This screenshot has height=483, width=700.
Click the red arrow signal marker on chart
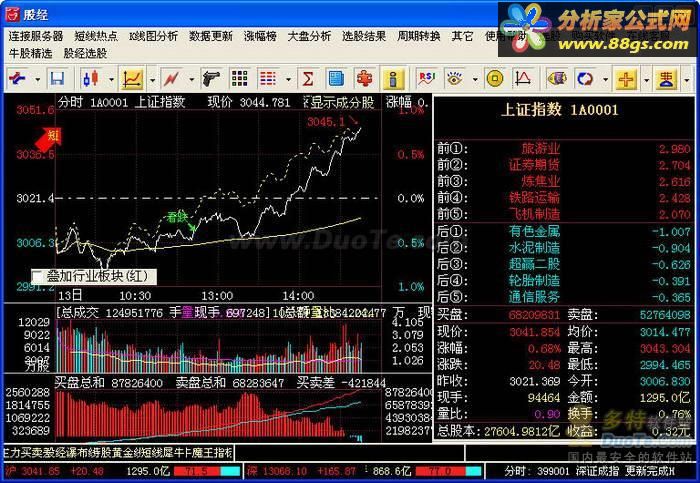[48, 138]
